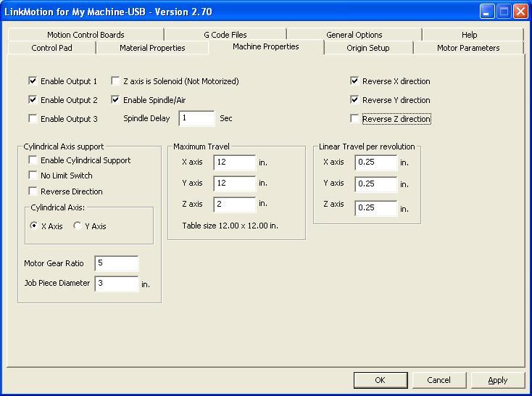532x396 pixels.
Task: Click the Spindle Delay input field
Action: point(196,118)
